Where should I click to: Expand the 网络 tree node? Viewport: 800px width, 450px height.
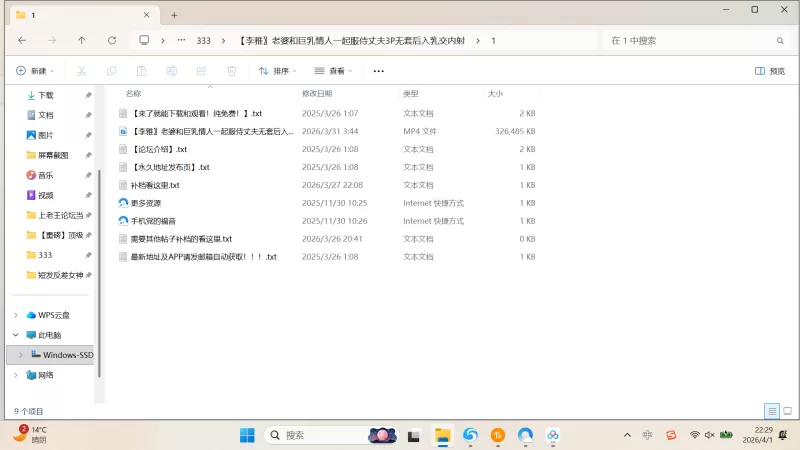[x=15, y=375]
